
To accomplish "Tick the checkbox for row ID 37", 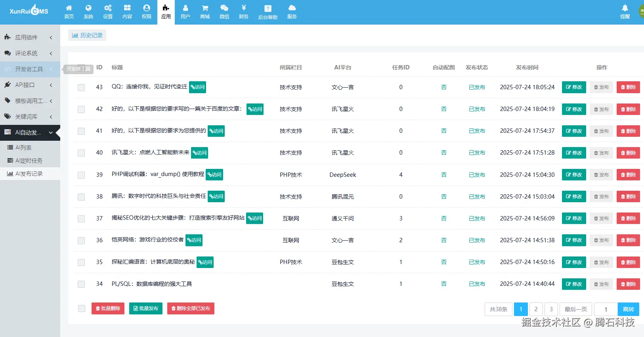I will pos(81,219).
